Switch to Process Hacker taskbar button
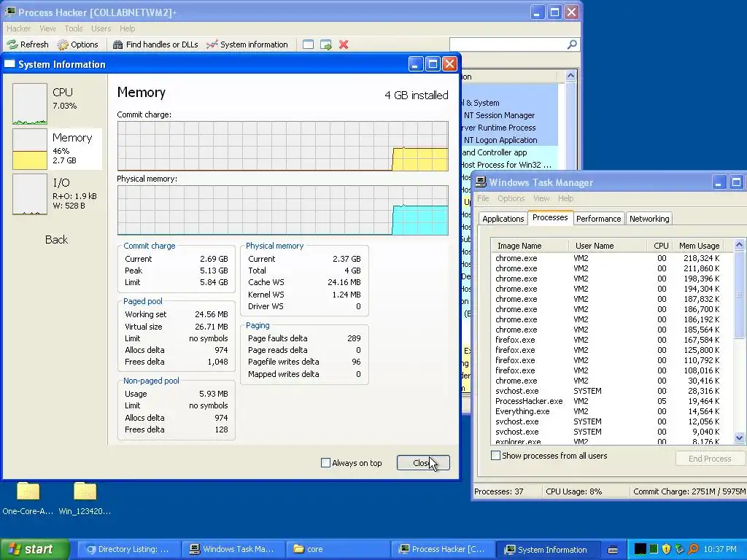747x560 pixels. 444,549
